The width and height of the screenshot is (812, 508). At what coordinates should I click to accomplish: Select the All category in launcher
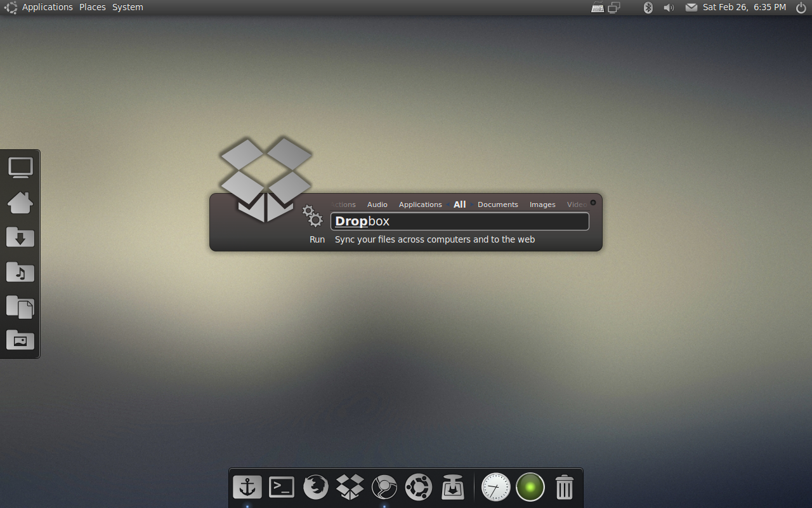pos(460,204)
